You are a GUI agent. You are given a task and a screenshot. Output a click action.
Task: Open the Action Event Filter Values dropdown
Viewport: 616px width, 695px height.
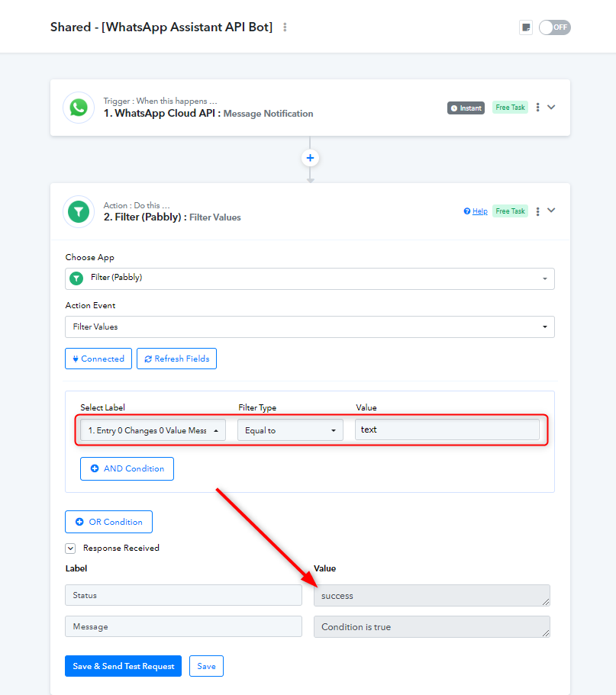click(x=310, y=327)
